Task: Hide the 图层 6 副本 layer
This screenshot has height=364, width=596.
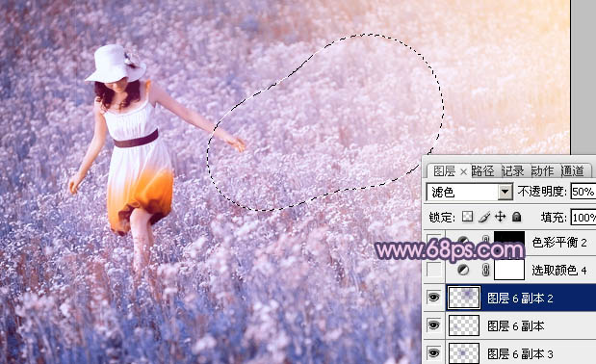Action: tap(433, 325)
